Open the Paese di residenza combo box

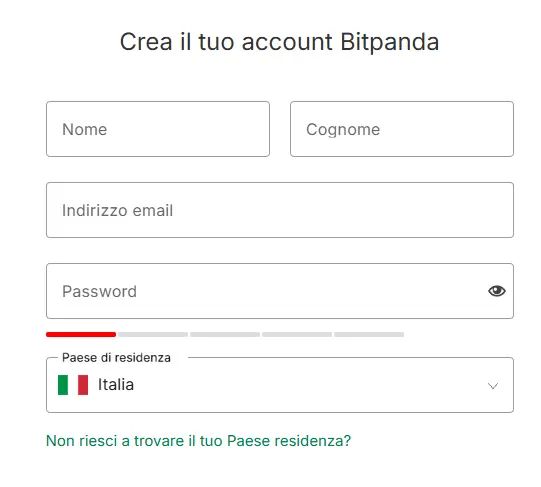(280, 385)
